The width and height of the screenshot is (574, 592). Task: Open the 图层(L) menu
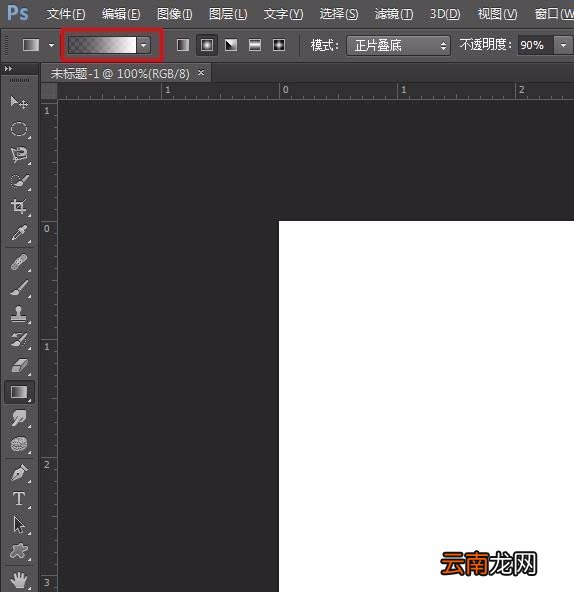click(x=228, y=14)
